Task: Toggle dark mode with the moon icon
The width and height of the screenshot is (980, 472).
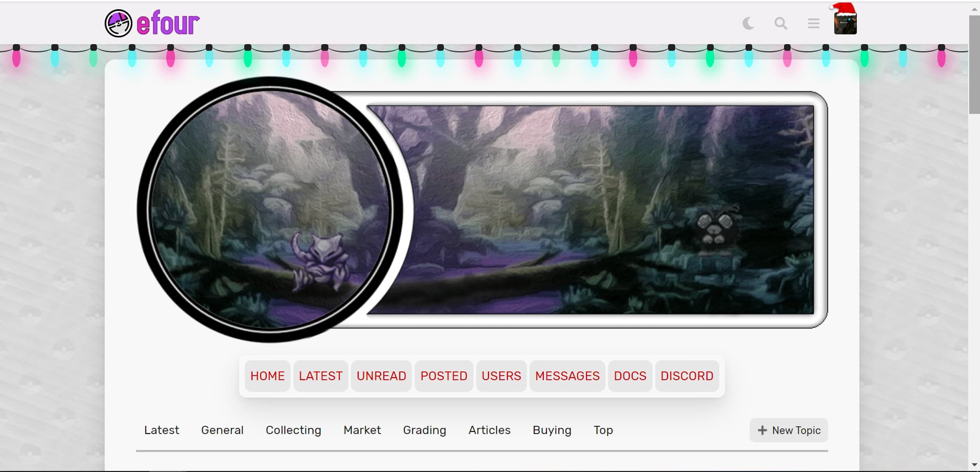Action: 748,23
